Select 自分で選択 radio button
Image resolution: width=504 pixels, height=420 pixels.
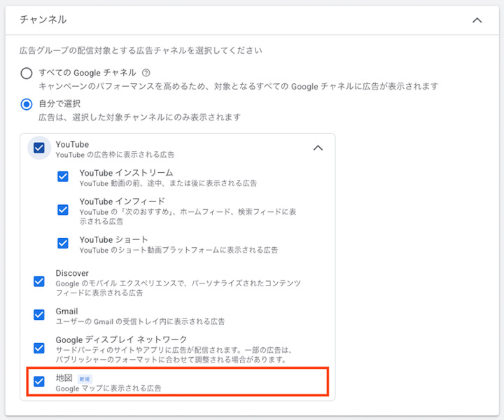[x=27, y=104]
